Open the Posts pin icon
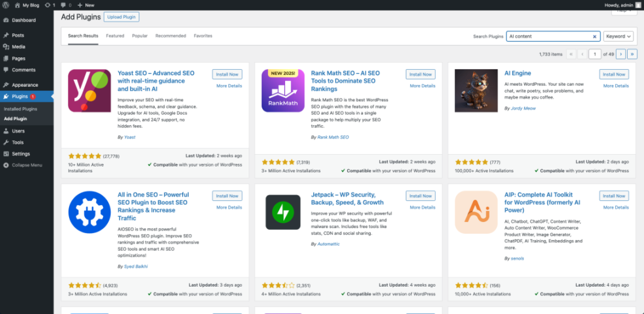This screenshot has width=644, height=314. [x=6, y=35]
